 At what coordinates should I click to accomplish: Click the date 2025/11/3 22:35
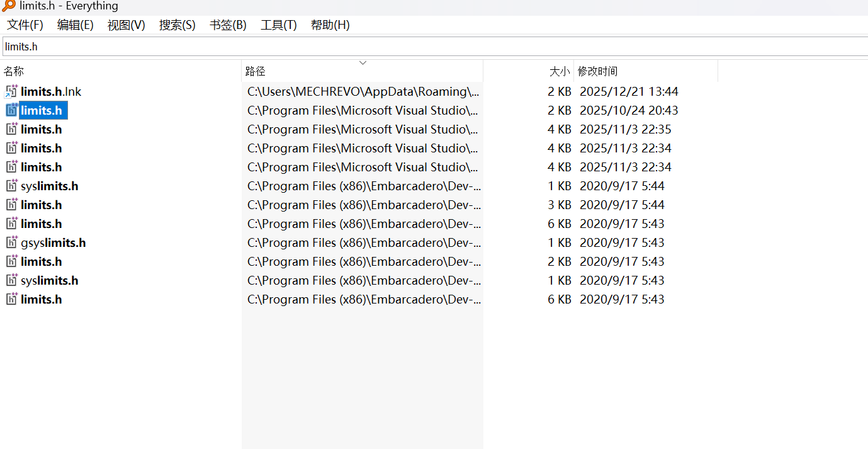(x=626, y=129)
